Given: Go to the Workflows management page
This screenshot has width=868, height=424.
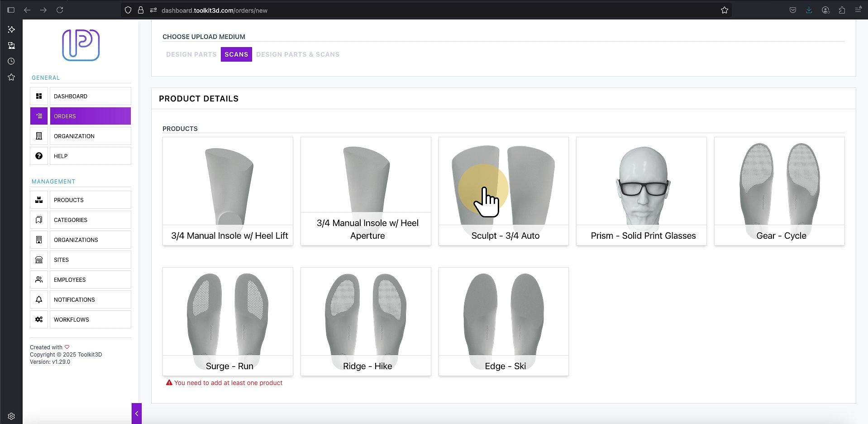Looking at the screenshot, I should (91, 319).
